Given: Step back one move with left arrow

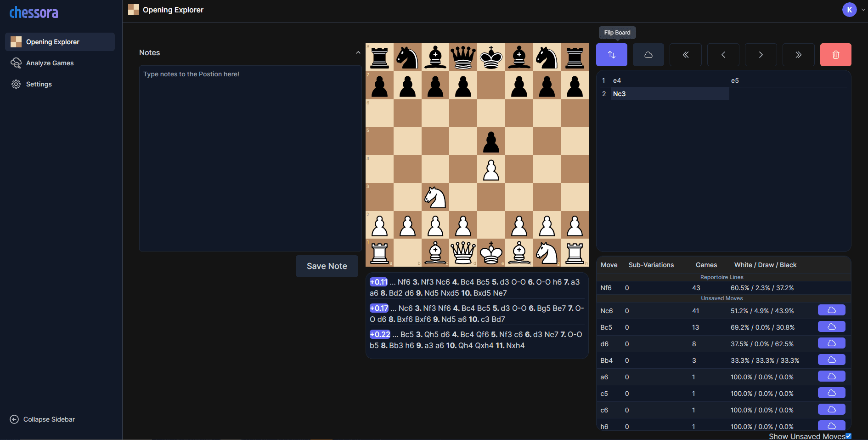Looking at the screenshot, I should click(x=723, y=54).
